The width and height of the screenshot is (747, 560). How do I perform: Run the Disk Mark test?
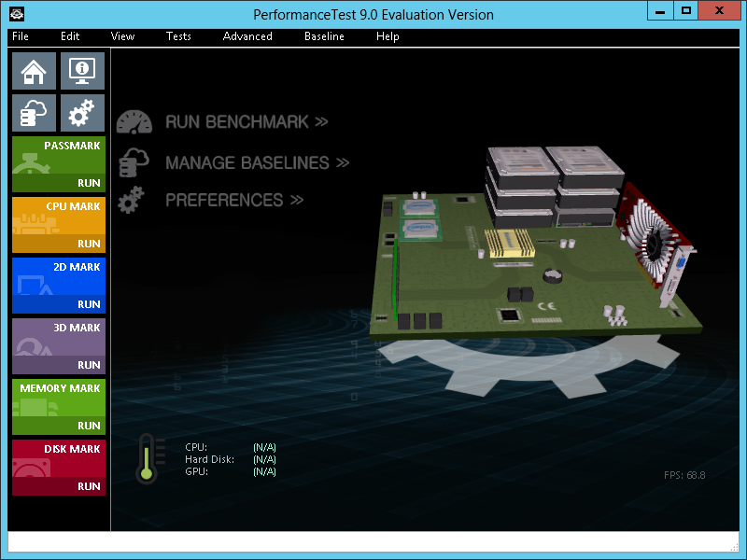click(89, 486)
